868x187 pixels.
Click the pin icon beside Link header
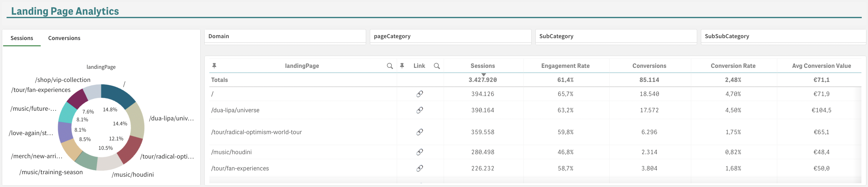pyautogui.click(x=402, y=66)
